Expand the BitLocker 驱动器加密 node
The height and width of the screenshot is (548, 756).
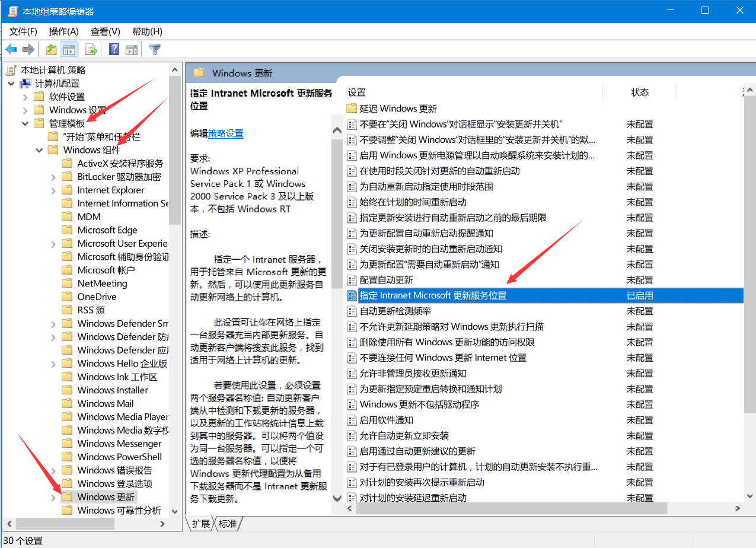(53, 177)
